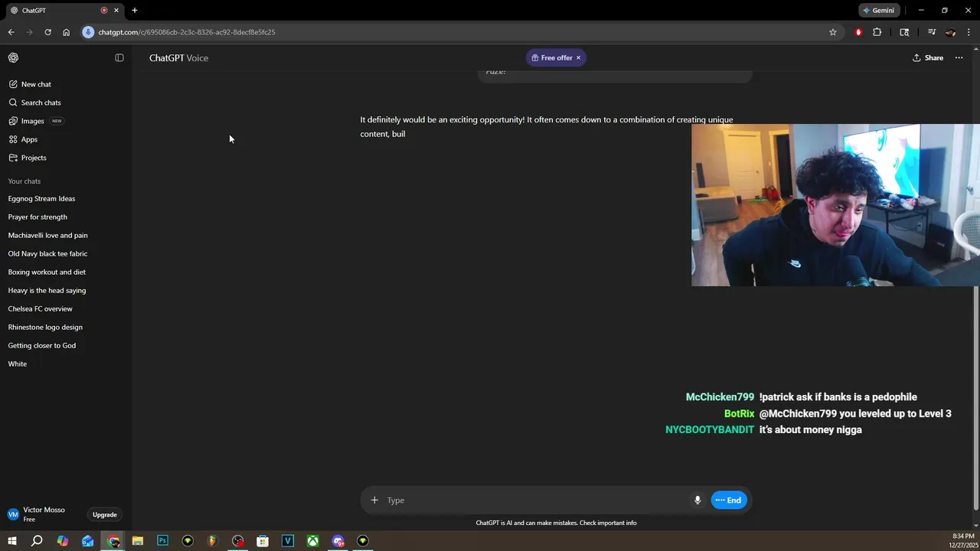
Task: Open Xbox app from taskbar
Action: point(312,541)
